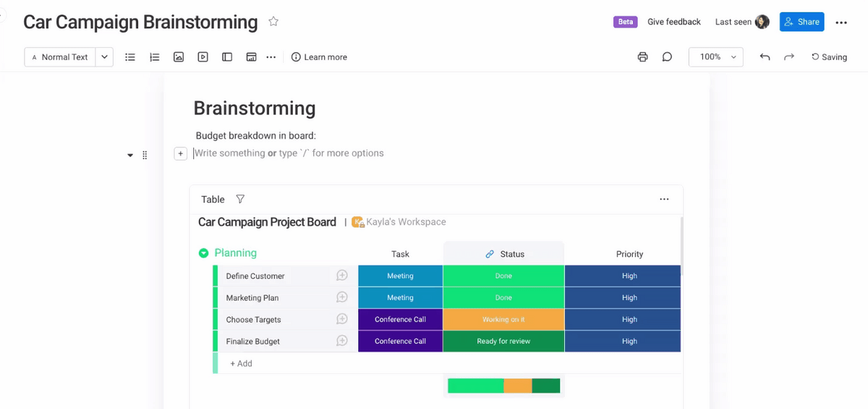Open the Table widget's three-dot menu
This screenshot has width=868, height=409.
pos(664,199)
